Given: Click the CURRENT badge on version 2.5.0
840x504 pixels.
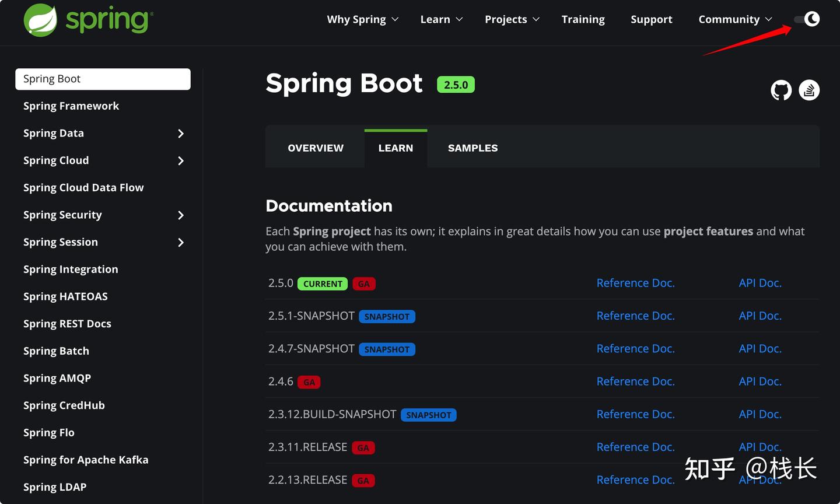Looking at the screenshot, I should pyautogui.click(x=323, y=284).
